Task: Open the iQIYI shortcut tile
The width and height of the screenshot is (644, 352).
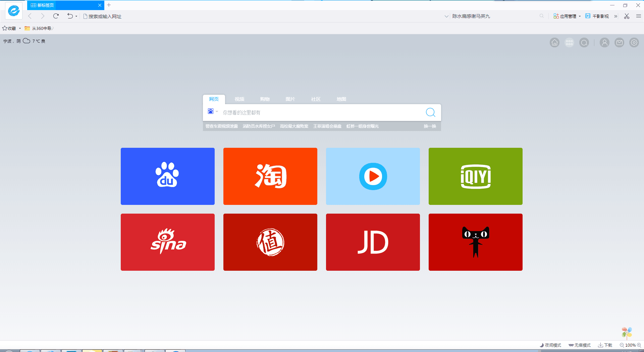Action: tap(476, 176)
